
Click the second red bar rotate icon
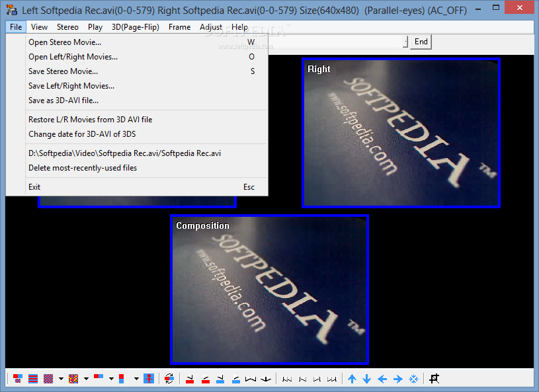pyautogui.click(x=206, y=379)
